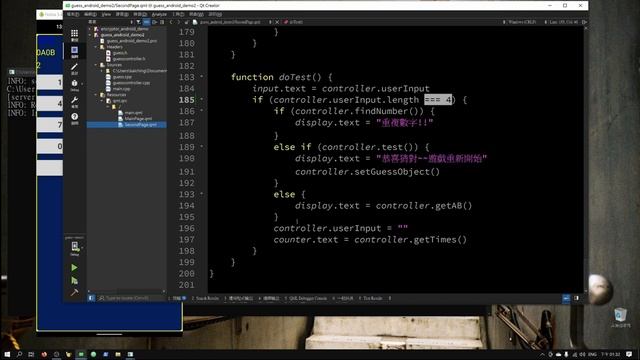Split the editor with top-right icon
This screenshot has width=640, height=360.
point(584,22)
